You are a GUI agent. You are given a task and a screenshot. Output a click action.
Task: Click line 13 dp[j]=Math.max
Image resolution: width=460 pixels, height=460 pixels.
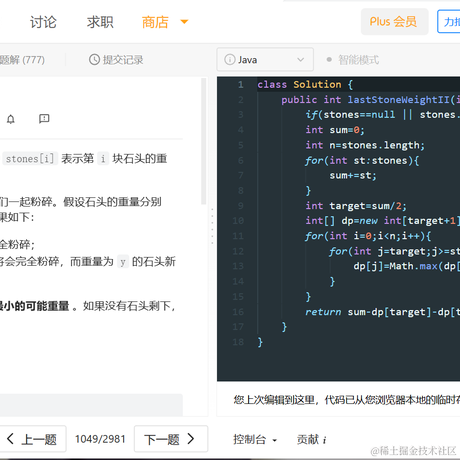click(407, 266)
